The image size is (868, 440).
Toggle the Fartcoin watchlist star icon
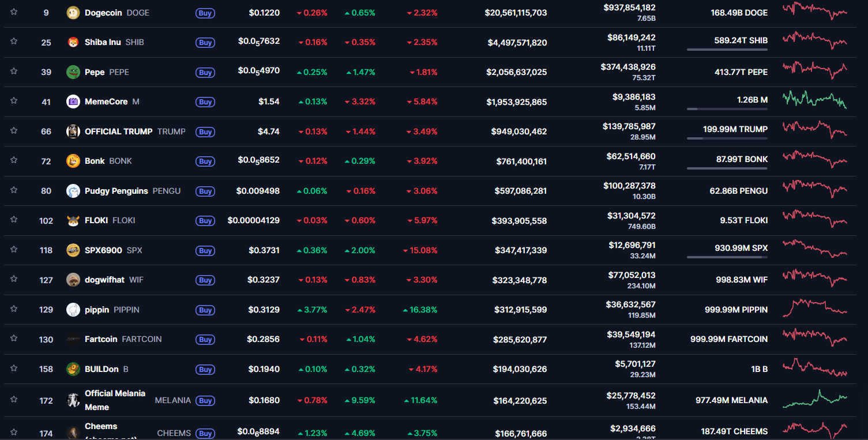14,339
